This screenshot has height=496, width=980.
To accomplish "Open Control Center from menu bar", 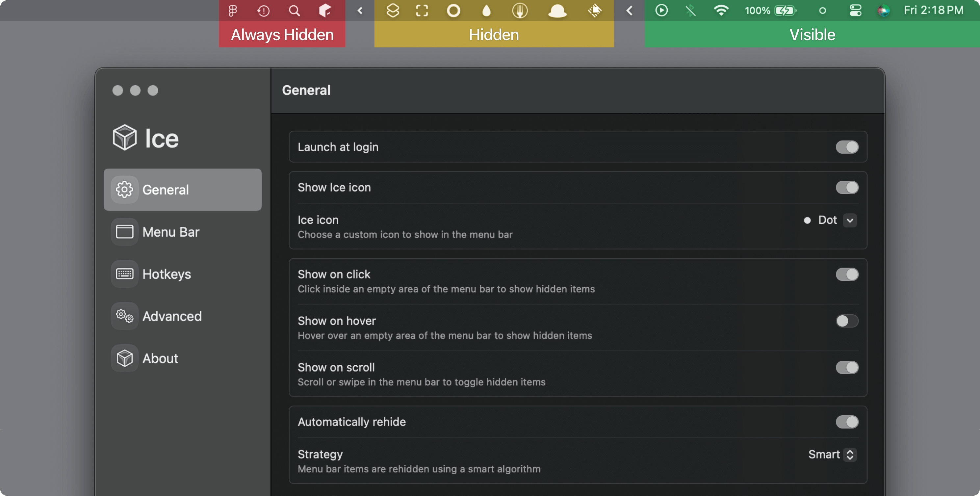I will click(x=855, y=11).
